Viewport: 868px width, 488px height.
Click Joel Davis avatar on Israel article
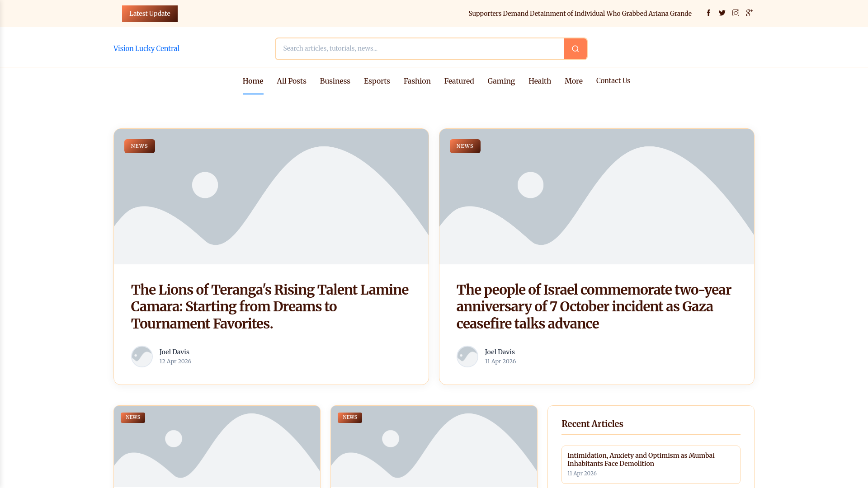tap(467, 357)
